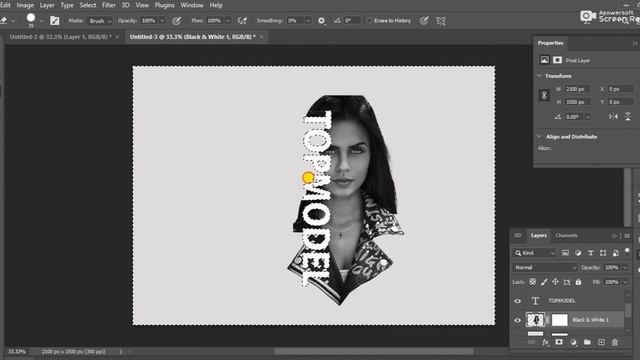Screen dimensions: 640x360
Task: Hide the TOPMODEL text layer
Action: 518,301
